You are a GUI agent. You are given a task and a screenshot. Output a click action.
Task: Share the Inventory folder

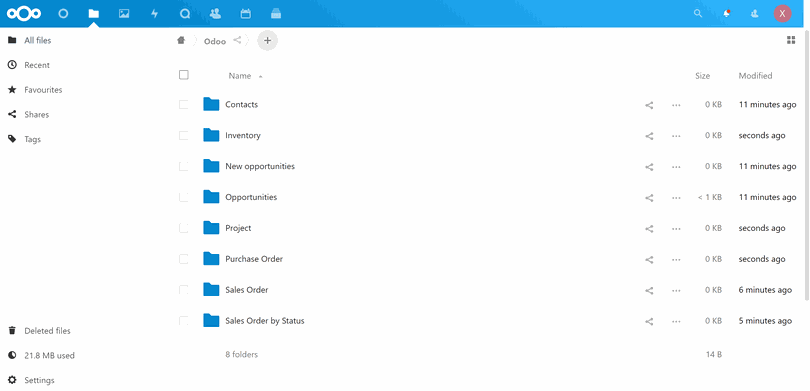tap(649, 136)
